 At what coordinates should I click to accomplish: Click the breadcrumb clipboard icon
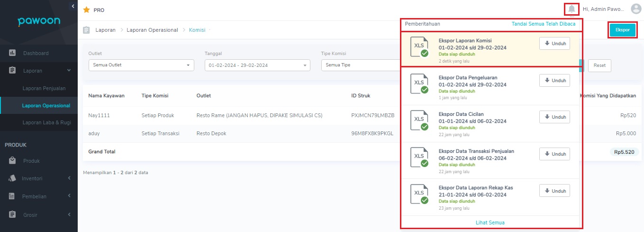86,30
